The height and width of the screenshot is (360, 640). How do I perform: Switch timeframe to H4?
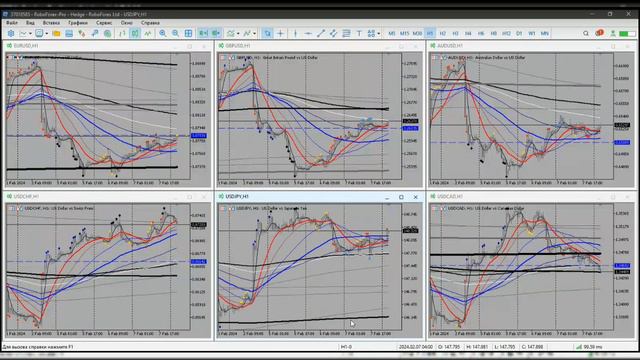[x=468, y=33]
